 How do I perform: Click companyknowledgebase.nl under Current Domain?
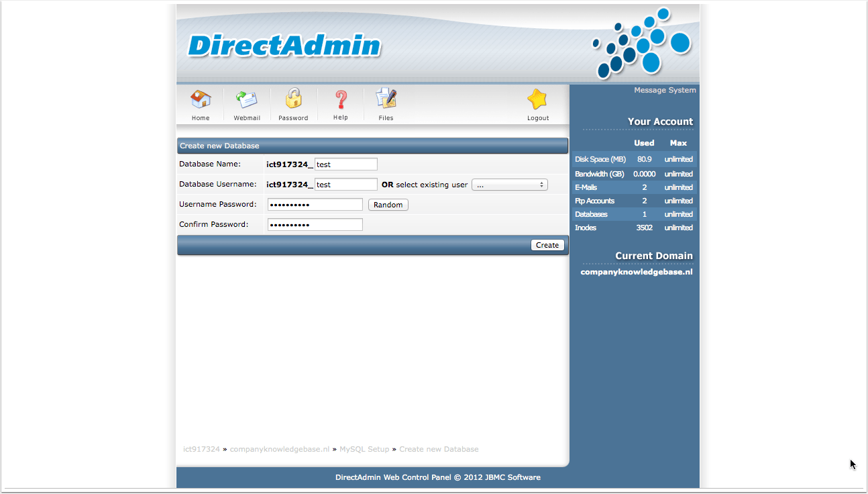click(637, 273)
